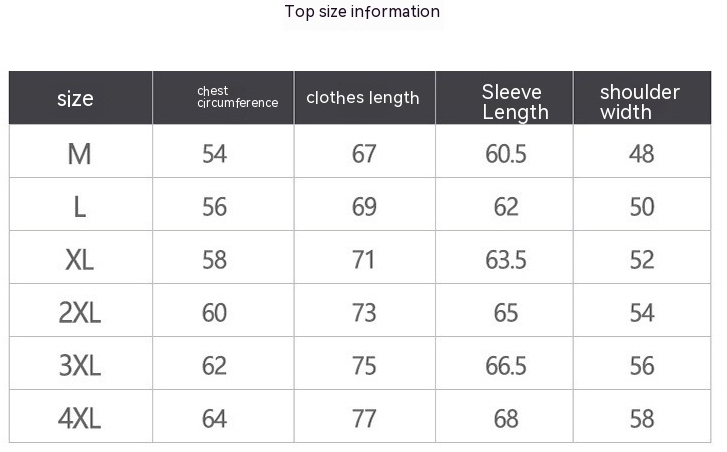The image size is (727, 452).
Task: Click the "Sleeve Length" column header
Action: coord(515,102)
